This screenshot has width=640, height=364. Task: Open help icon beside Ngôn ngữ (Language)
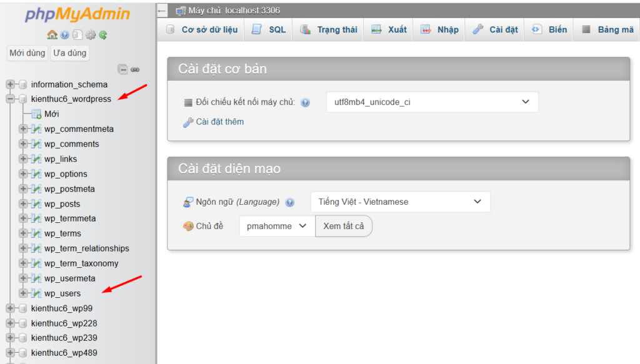[290, 202]
